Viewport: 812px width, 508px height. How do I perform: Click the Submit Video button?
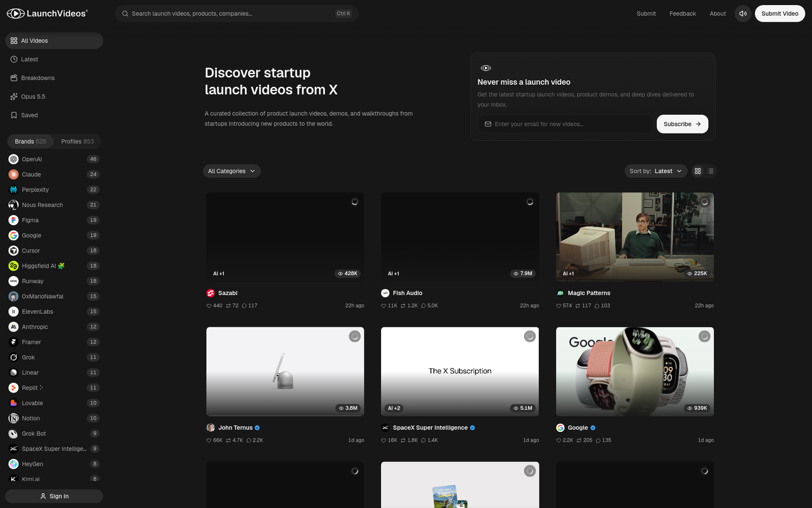pyautogui.click(x=780, y=14)
